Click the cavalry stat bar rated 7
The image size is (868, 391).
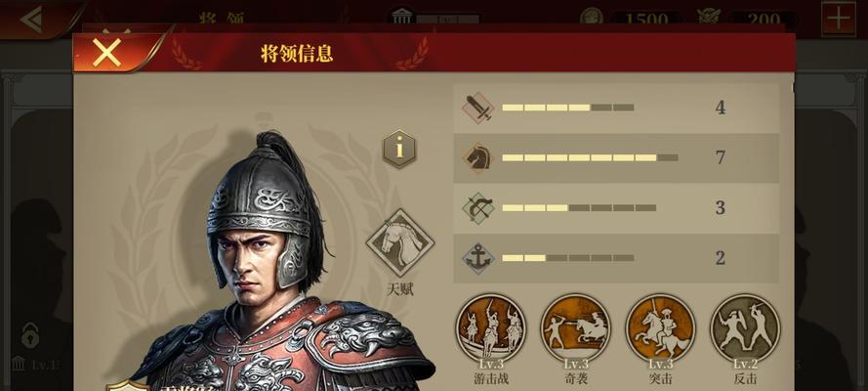(590, 157)
